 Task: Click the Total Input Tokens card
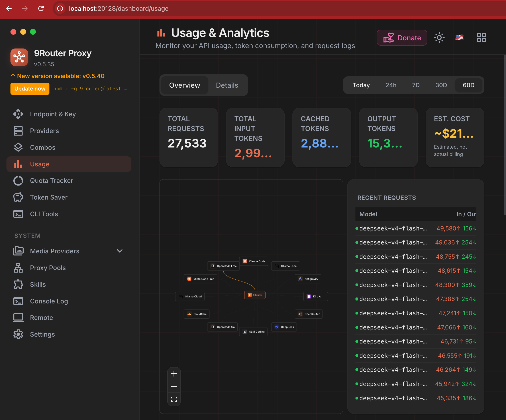pyautogui.click(x=255, y=137)
